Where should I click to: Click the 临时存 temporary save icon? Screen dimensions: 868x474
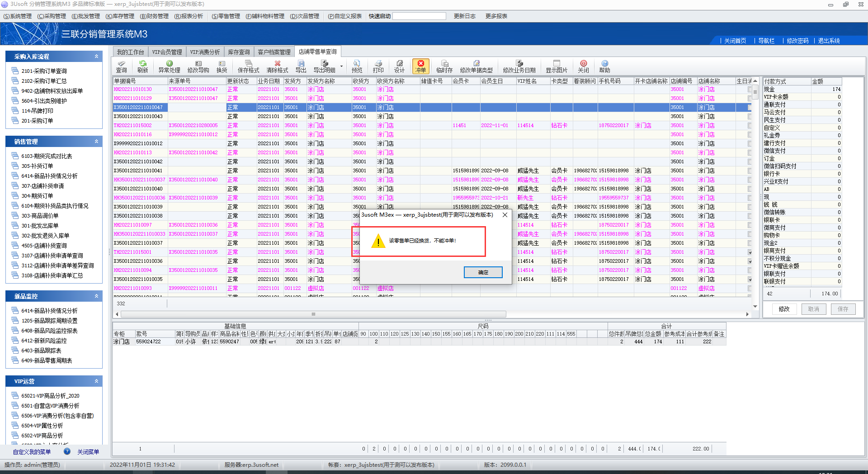pos(444,66)
